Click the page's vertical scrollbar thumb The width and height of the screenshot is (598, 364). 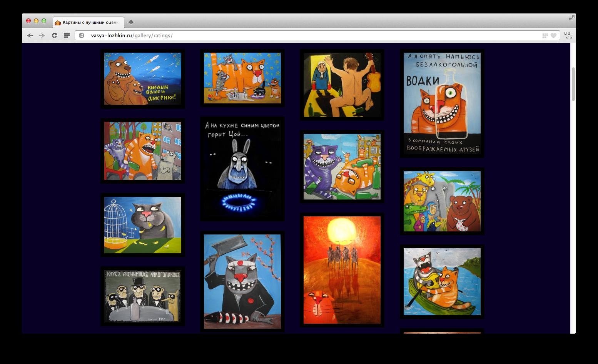pyautogui.click(x=573, y=84)
